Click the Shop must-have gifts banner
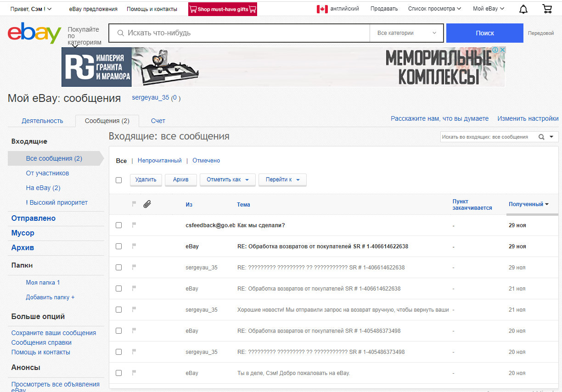562x392 pixels. [x=223, y=9]
